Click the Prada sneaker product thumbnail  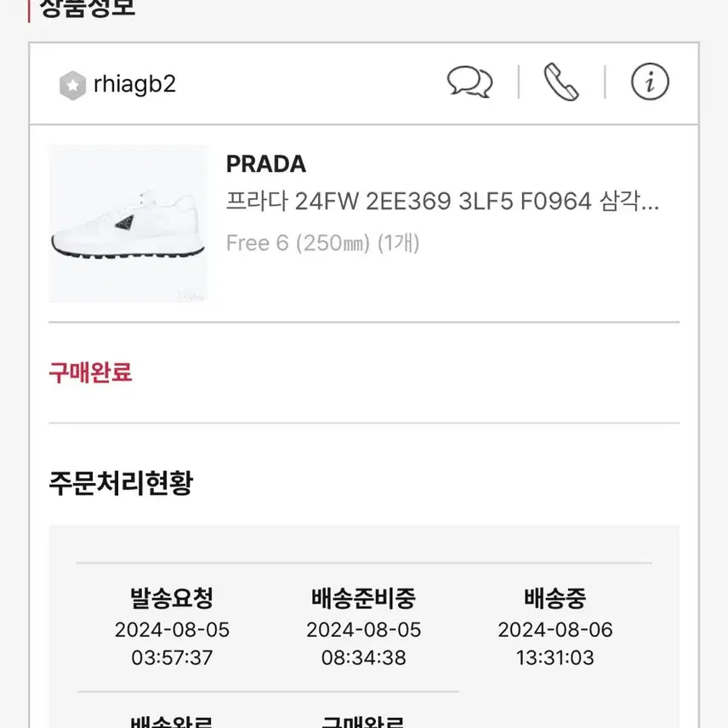[x=128, y=222]
